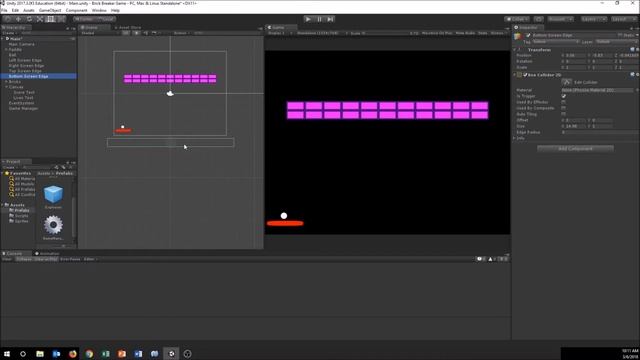The height and width of the screenshot is (360, 640).
Task: Open the GameObject menu
Action: (50, 10)
